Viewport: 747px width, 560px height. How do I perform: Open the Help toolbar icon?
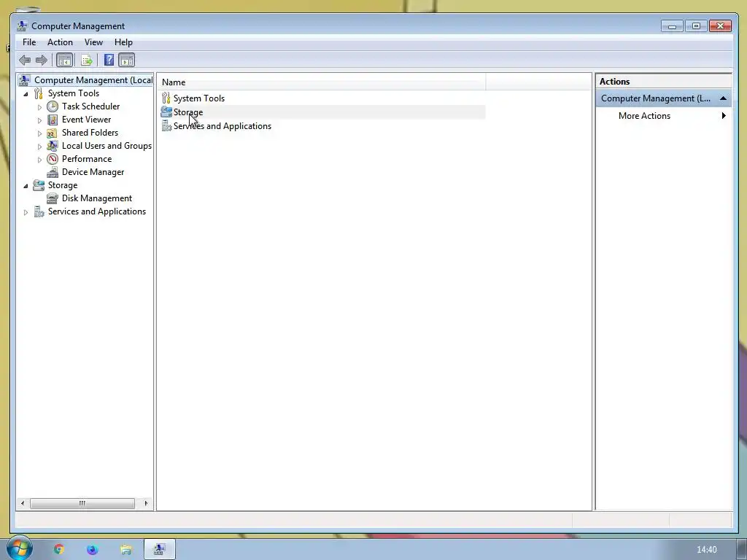[109, 60]
